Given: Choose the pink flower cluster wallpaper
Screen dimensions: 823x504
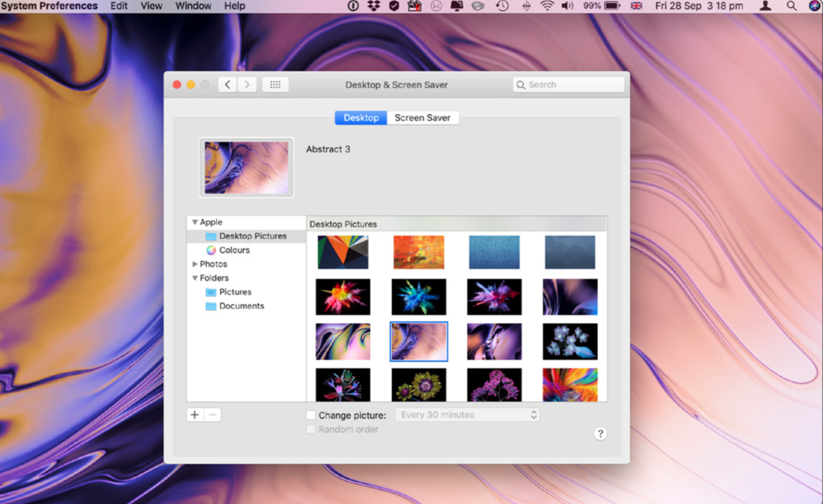Looking at the screenshot, I should (494, 385).
